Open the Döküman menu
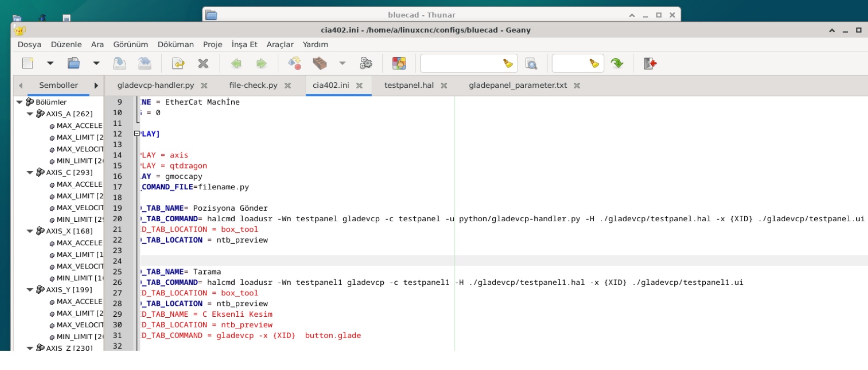This screenshot has height=370, width=868. [175, 45]
